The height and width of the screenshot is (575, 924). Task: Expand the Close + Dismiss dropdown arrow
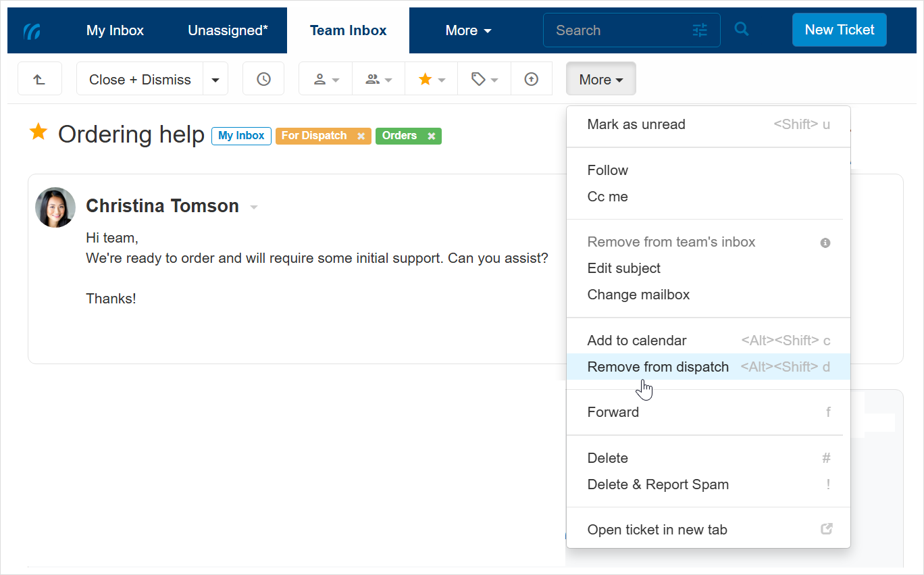tap(215, 78)
